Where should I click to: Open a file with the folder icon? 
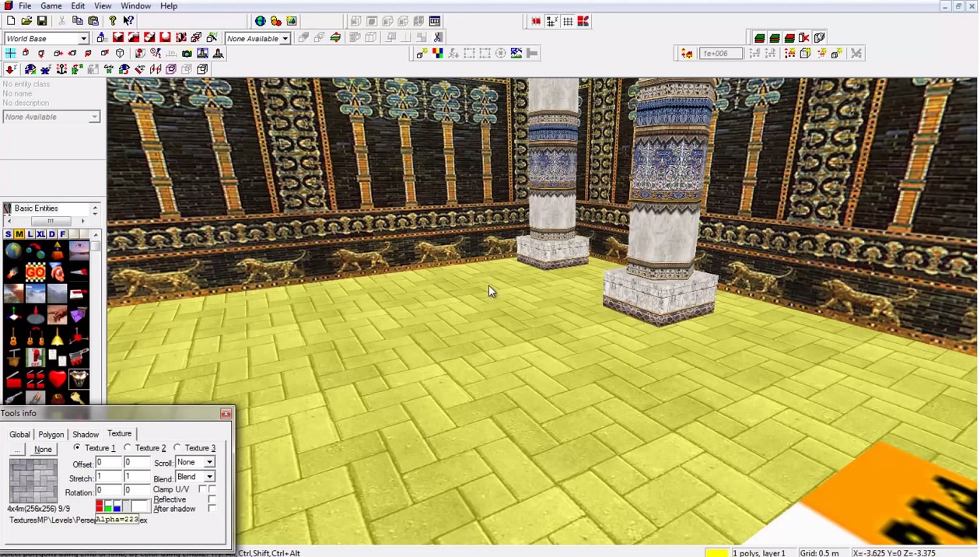26,21
